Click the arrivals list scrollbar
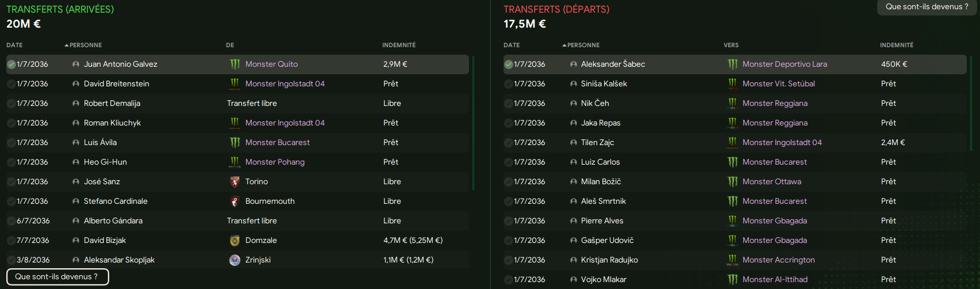This screenshot has height=289, width=980. click(x=473, y=123)
